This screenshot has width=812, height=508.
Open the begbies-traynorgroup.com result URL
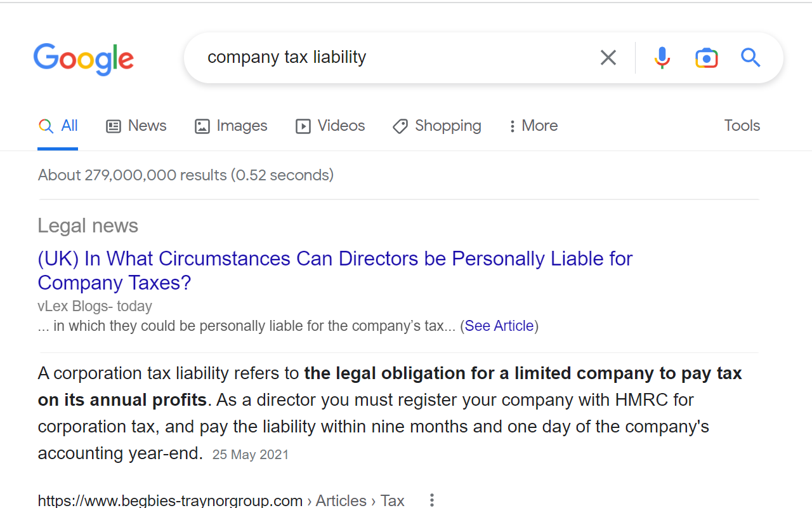click(x=170, y=500)
